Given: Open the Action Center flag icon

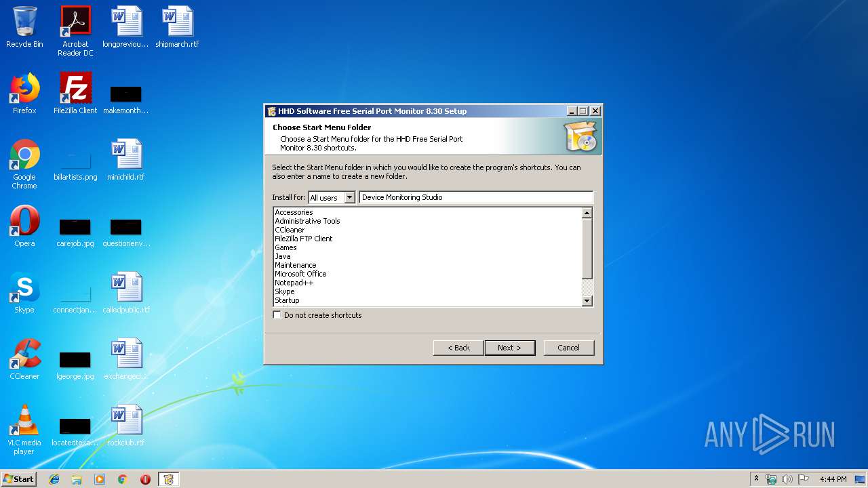Looking at the screenshot, I should [804, 479].
